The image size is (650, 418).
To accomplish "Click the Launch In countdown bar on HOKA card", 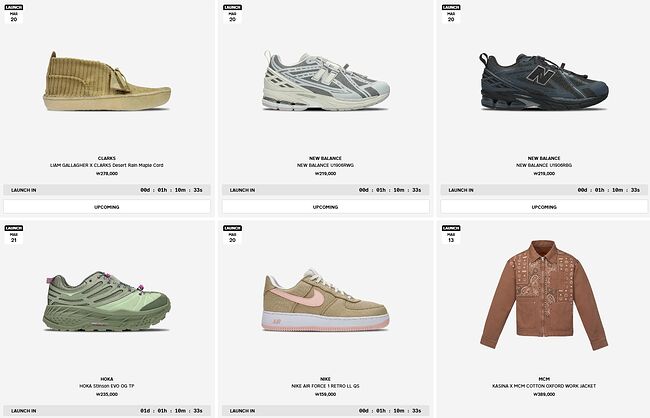I will tap(107, 411).
